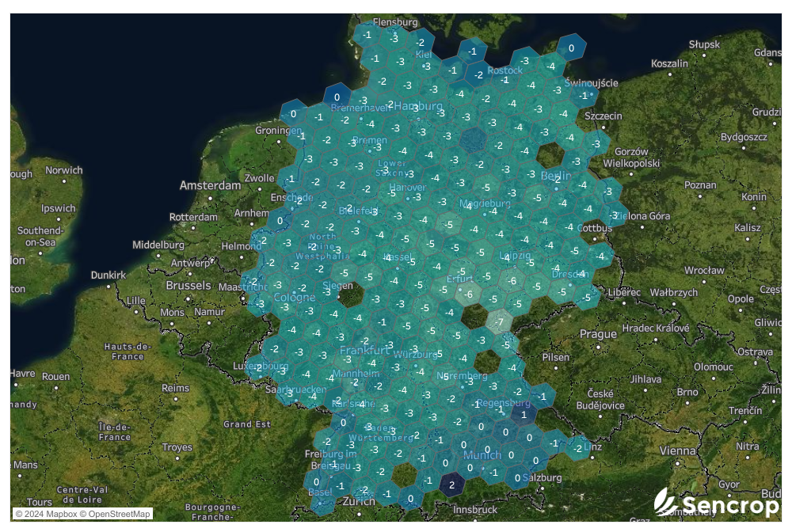Click the Wrocław city label
792x532 pixels.
tap(704, 270)
